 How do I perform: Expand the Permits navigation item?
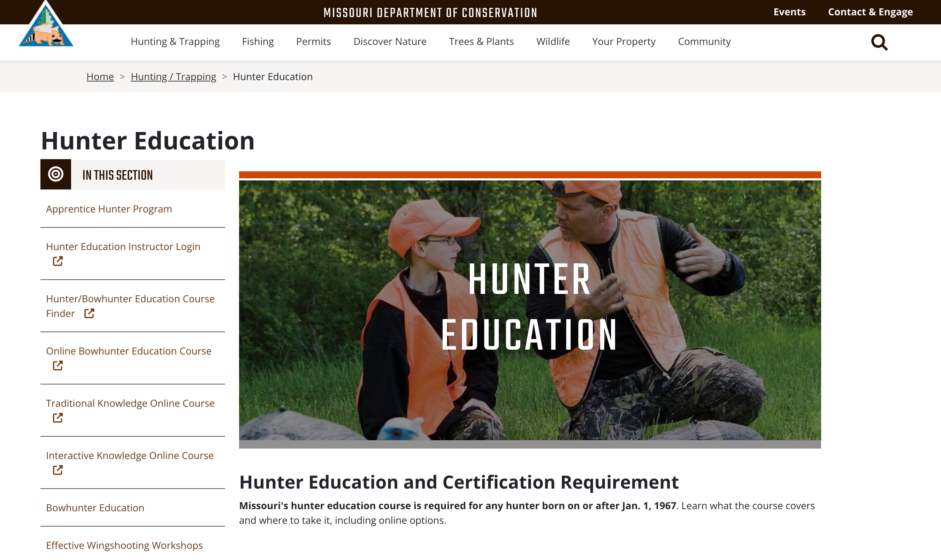pos(313,41)
